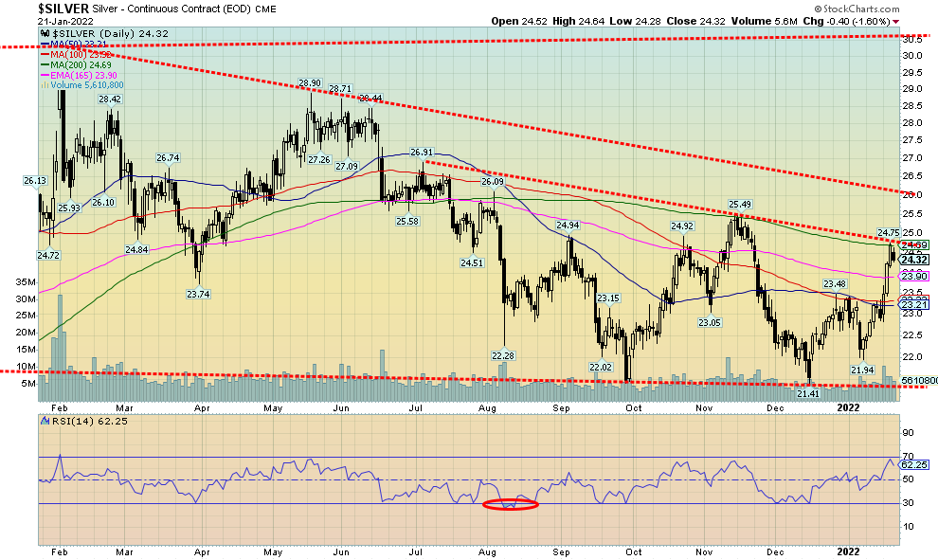Click the 22.28 August low price label
938x560 pixels.
[501, 355]
